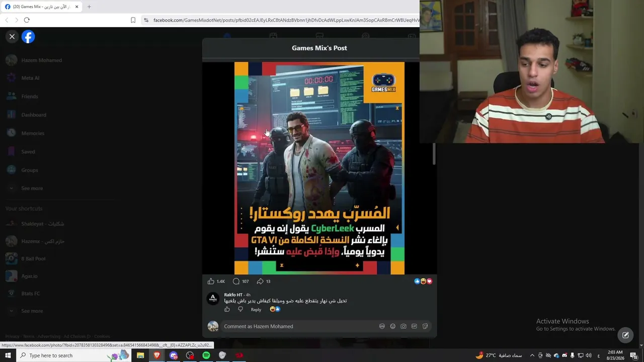Viewport: 644px width, 362px height.
Task: Go back using the browser back arrow
Action: 7,20
